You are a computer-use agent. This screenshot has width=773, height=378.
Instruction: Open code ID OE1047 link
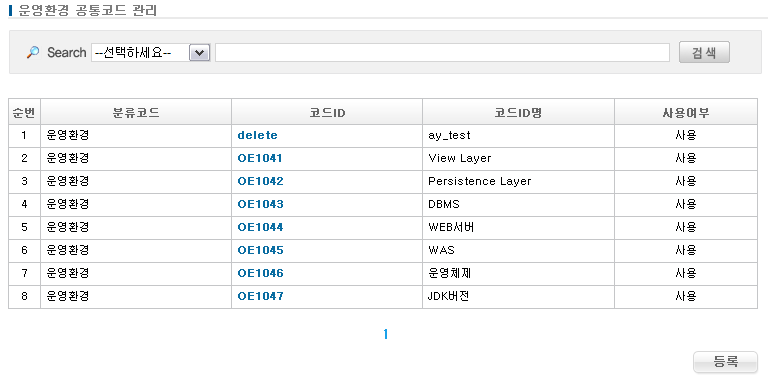point(260,296)
